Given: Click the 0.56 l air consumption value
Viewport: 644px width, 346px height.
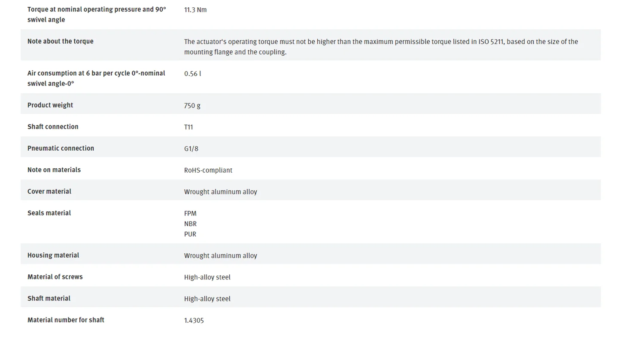Looking at the screenshot, I should coord(192,73).
